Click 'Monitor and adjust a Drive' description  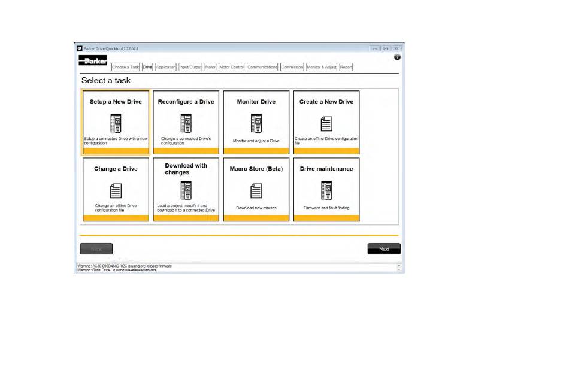pyautogui.click(x=256, y=141)
